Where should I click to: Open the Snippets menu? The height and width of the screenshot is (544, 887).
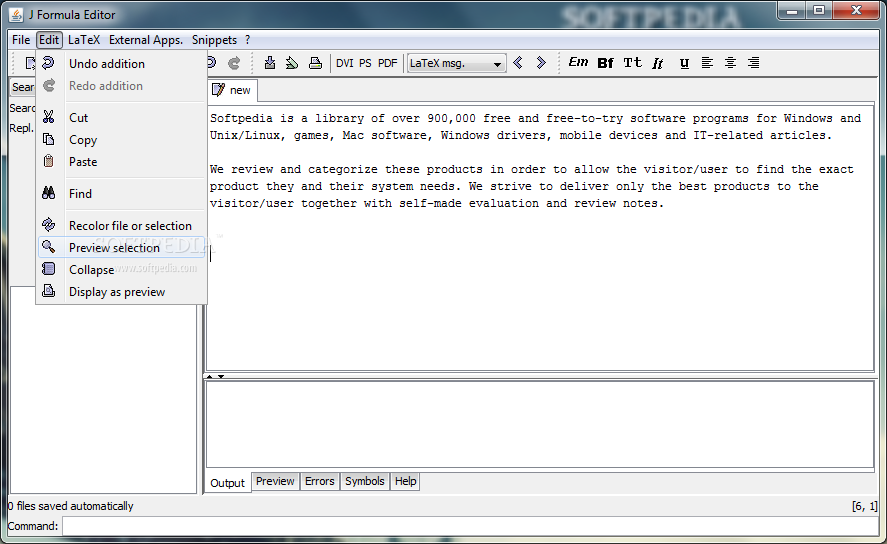(x=214, y=40)
